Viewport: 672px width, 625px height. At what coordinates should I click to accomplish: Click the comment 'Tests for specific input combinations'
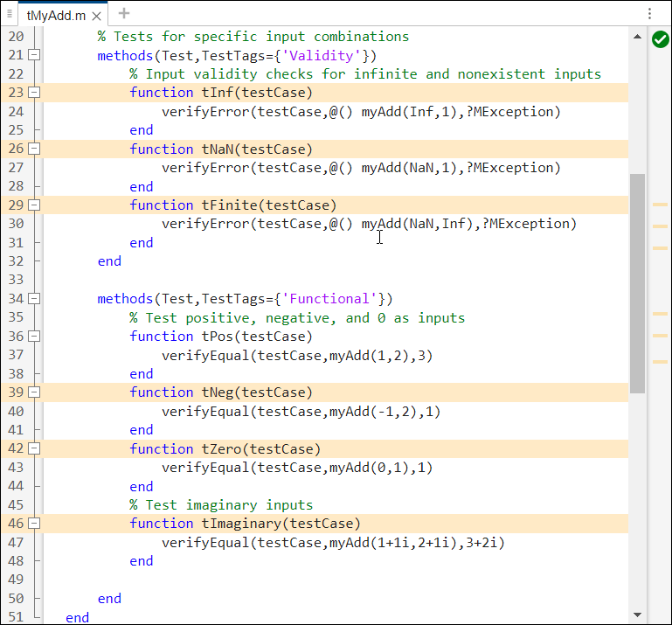coord(253,37)
